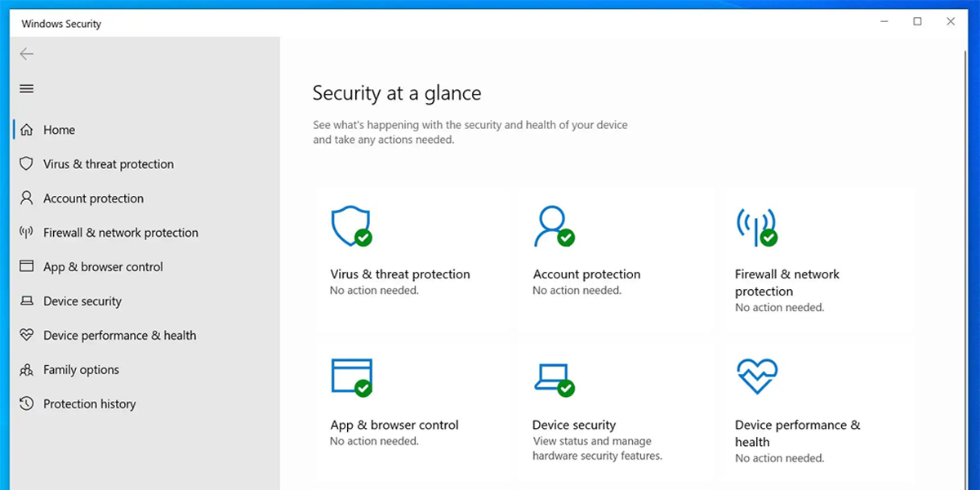Click 'No action needed.' under Virus & threat protection card
Image resolution: width=980 pixels, height=490 pixels.
click(374, 291)
